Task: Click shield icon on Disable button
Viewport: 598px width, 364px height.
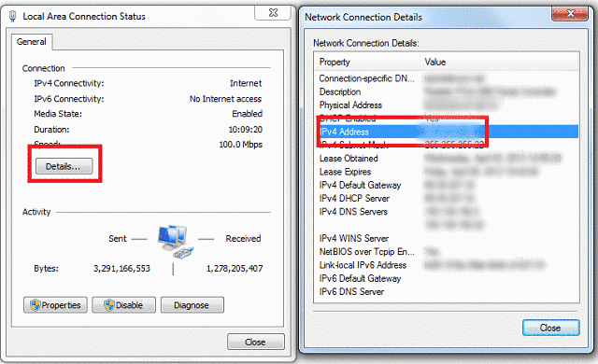Action: click(x=109, y=305)
